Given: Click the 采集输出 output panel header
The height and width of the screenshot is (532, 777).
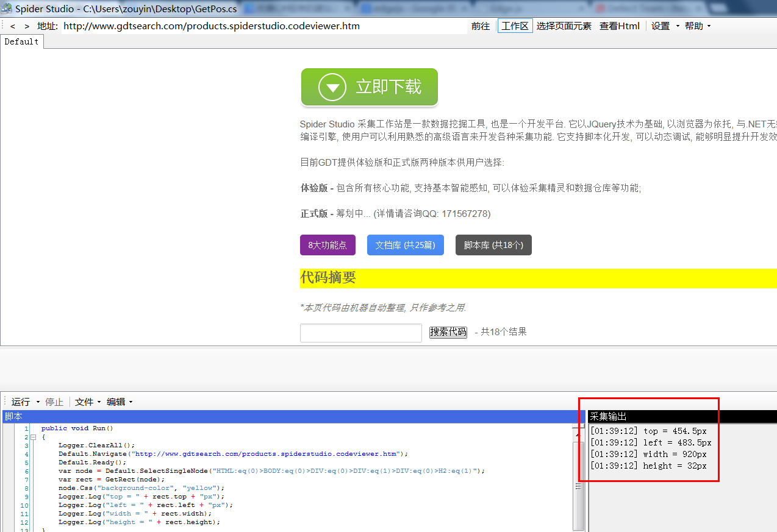Looking at the screenshot, I should [682, 416].
